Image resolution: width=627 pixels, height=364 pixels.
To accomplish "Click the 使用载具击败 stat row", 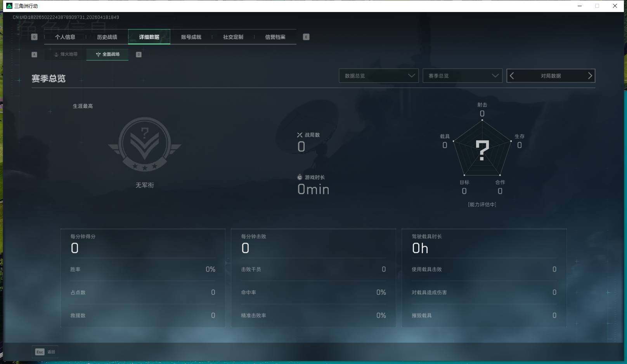I will 484,269.
